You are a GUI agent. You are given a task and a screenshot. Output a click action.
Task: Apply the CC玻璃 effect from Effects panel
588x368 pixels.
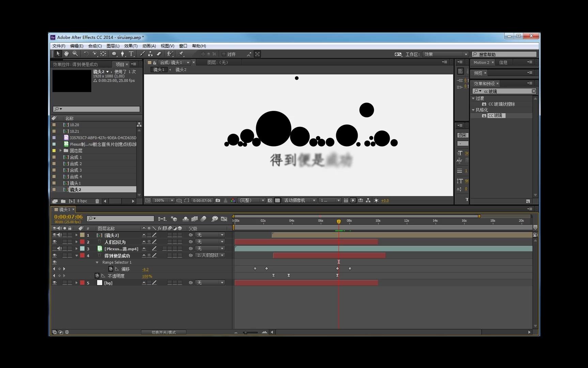(496, 115)
